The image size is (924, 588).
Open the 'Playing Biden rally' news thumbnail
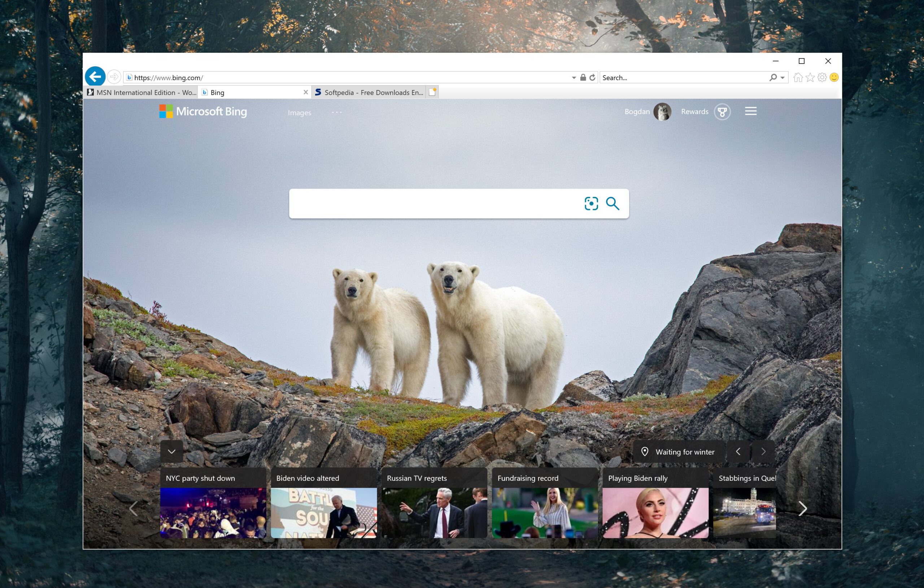click(655, 513)
